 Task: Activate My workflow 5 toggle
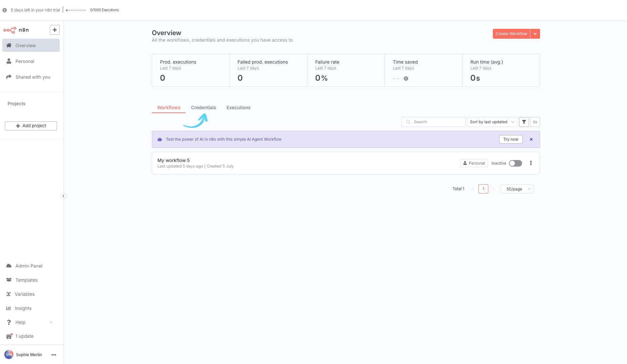pyautogui.click(x=516, y=163)
